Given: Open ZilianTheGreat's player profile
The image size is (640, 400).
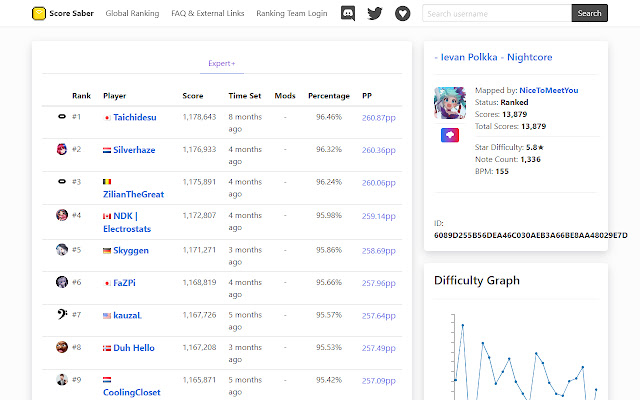Looking at the screenshot, I should point(133,194).
